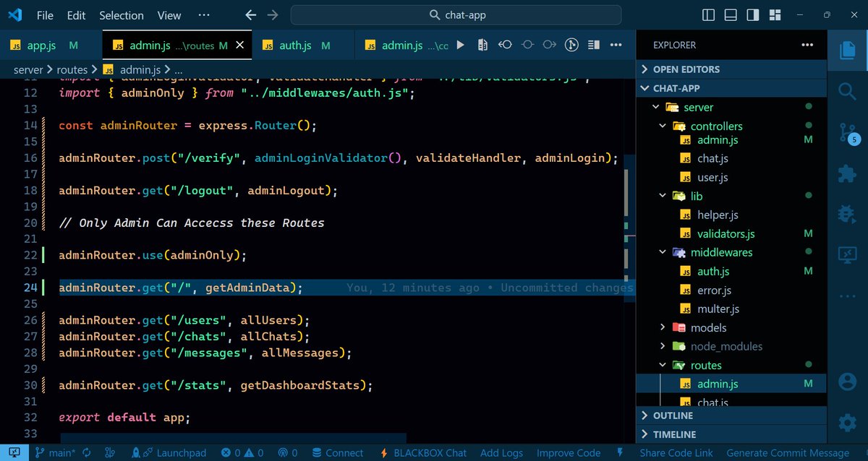Go to next change in the editor toolbar
868x461 pixels.
click(x=550, y=45)
